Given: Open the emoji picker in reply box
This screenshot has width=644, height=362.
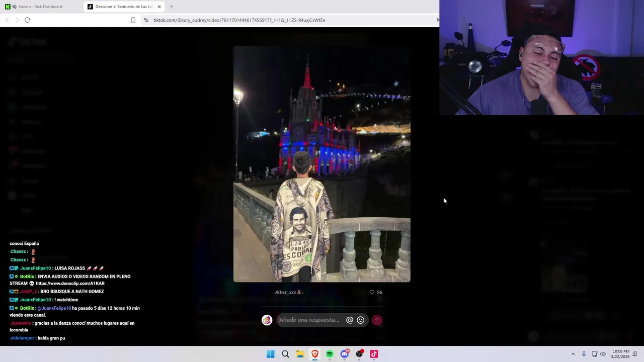Looking at the screenshot, I should pyautogui.click(x=361, y=320).
